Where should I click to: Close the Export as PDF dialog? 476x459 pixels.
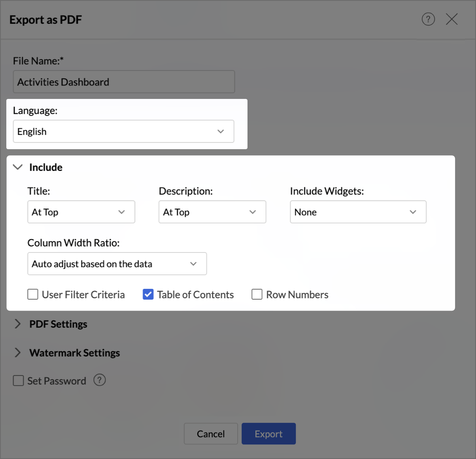pyautogui.click(x=451, y=19)
